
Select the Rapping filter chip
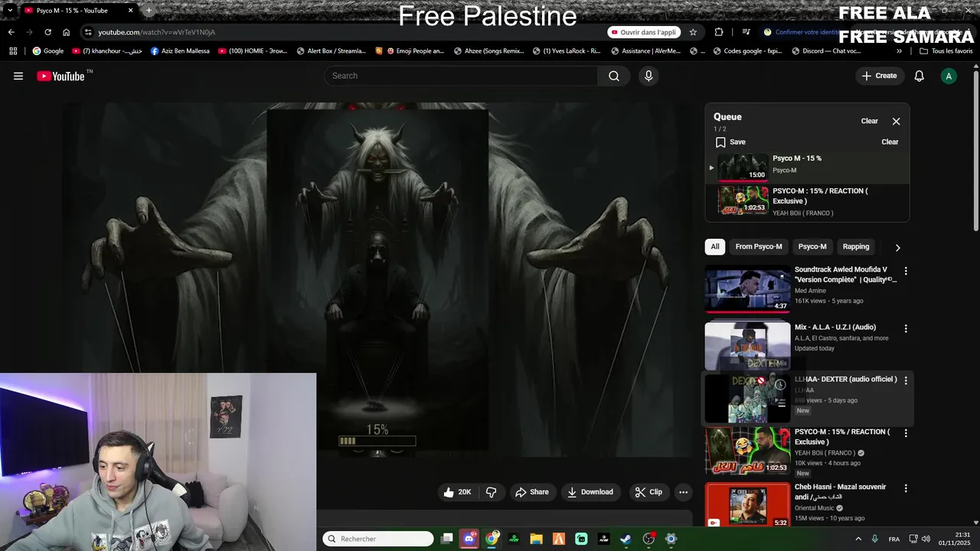856,246
